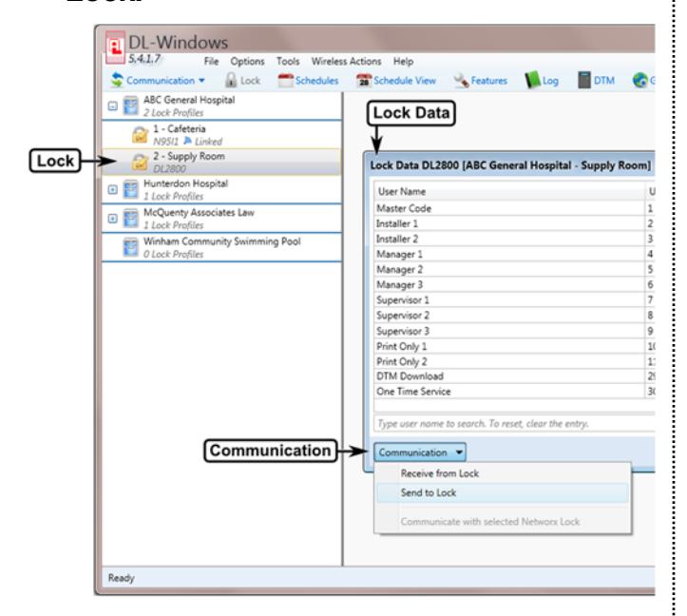The width and height of the screenshot is (687, 616).
Task: Click the Ready status bar text
Action: [x=121, y=578]
